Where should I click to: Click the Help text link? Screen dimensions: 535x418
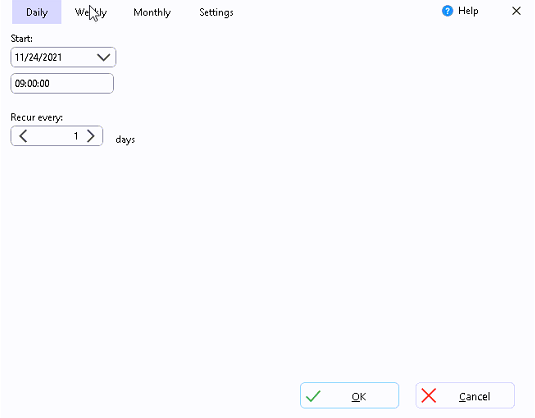(468, 11)
